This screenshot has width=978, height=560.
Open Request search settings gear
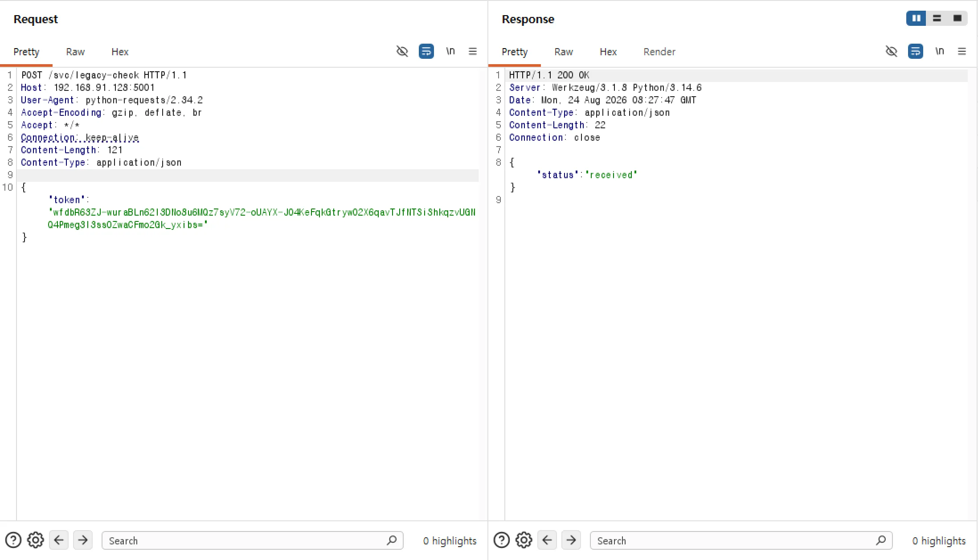tap(36, 540)
